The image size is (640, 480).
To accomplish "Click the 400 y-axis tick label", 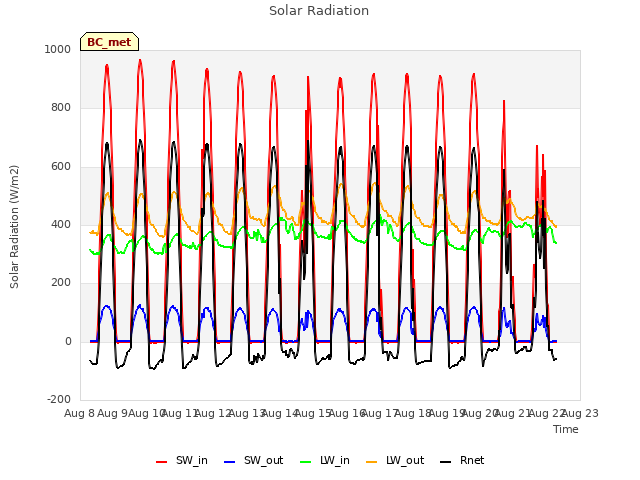I will (x=61, y=224).
